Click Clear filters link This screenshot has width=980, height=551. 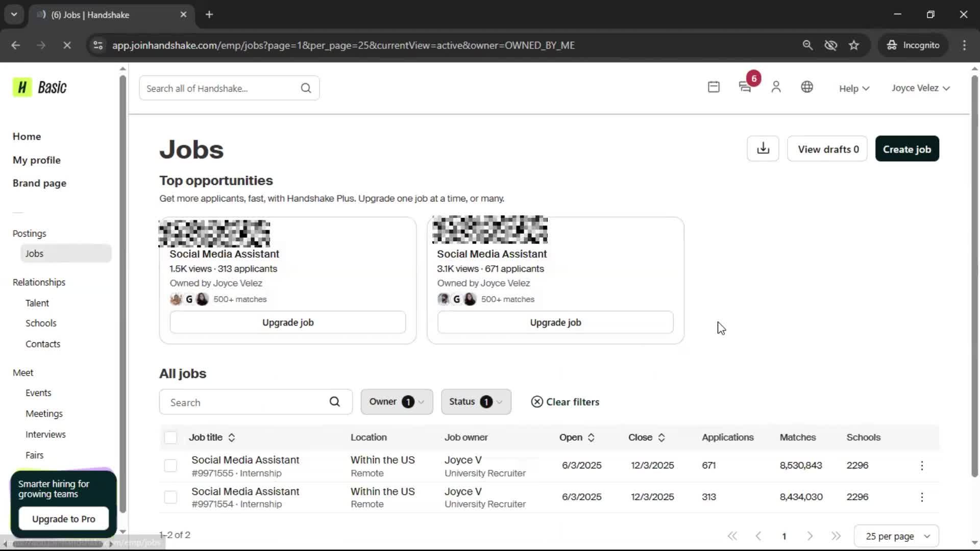[573, 402]
